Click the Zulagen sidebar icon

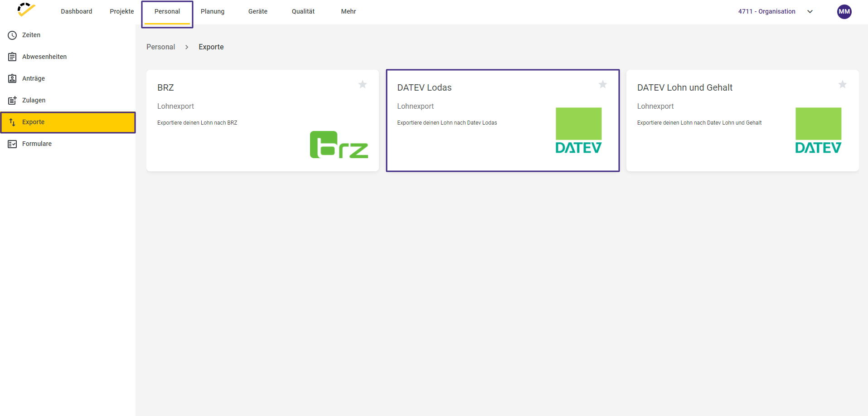point(12,100)
